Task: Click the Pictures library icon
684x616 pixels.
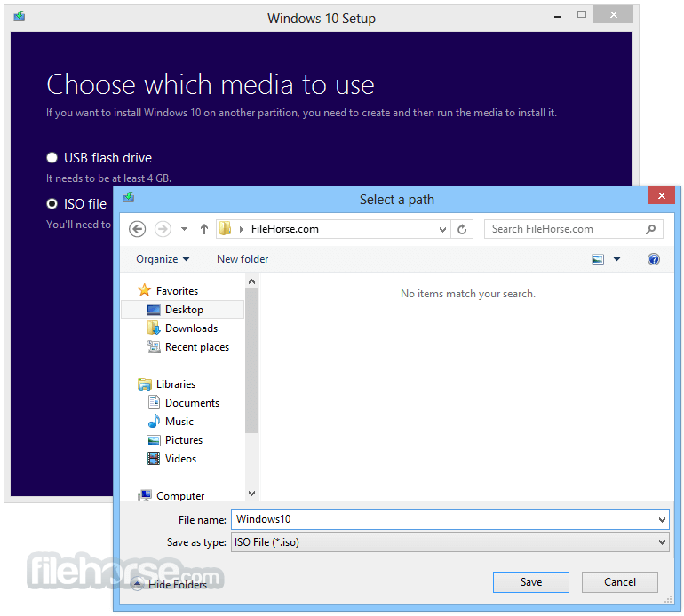Action: coord(154,440)
